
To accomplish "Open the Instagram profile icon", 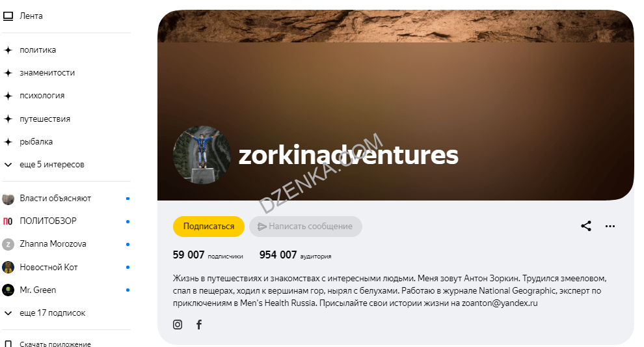I will (x=178, y=324).
